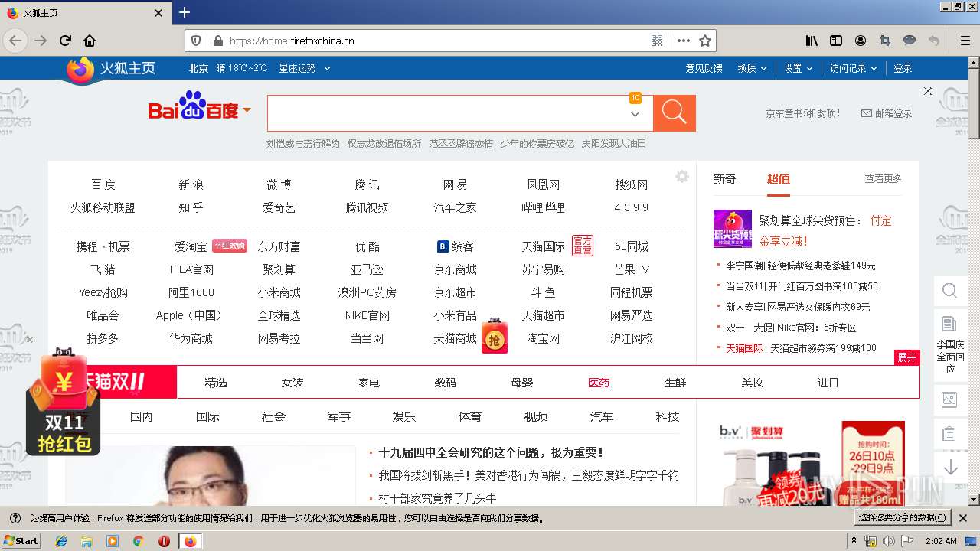Screen dimensions: 980x551
Task: Click the 天猫双11 banner logo
Action: pyautogui.click(x=113, y=382)
